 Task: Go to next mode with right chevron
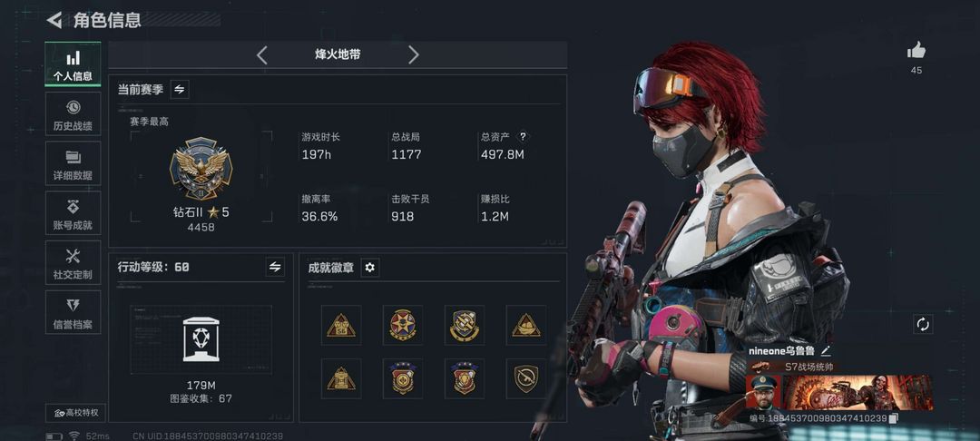[x=413, y=55]
